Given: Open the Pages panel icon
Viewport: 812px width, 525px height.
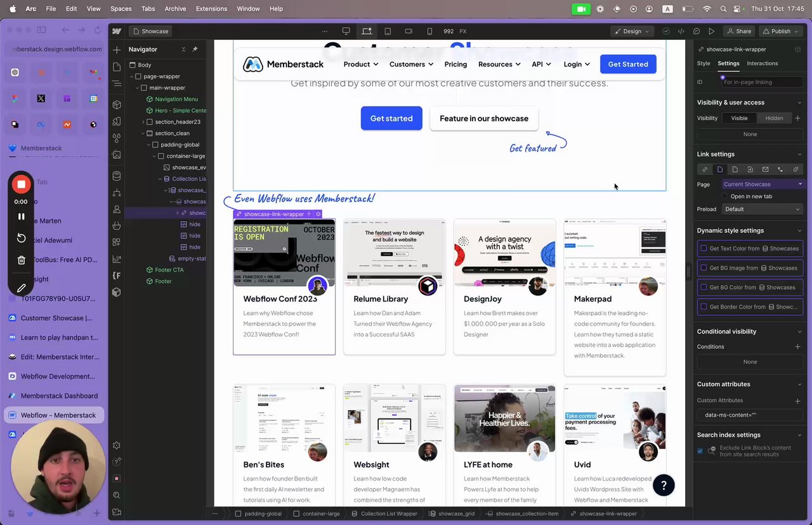Looking at the screenshot, I should pos(116,67).
